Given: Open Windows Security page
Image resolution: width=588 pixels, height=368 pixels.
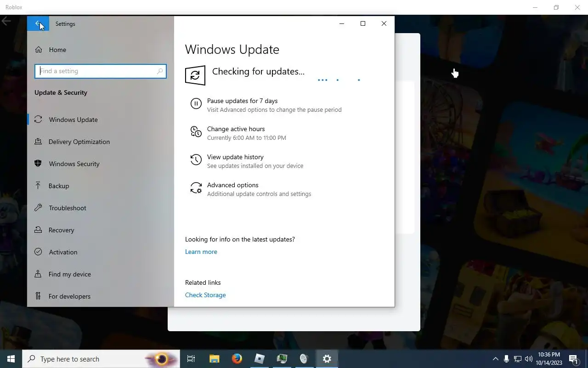Looking at the screenshot, I should point(101,164).
